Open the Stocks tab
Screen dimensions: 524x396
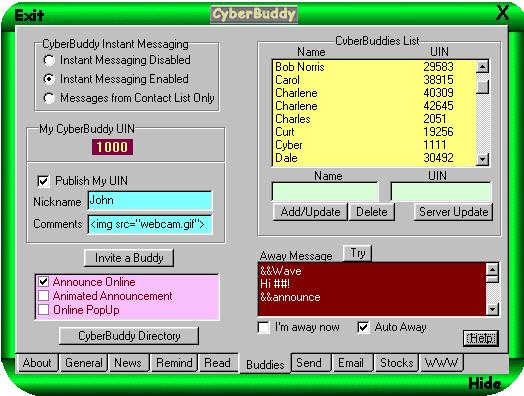397,363
